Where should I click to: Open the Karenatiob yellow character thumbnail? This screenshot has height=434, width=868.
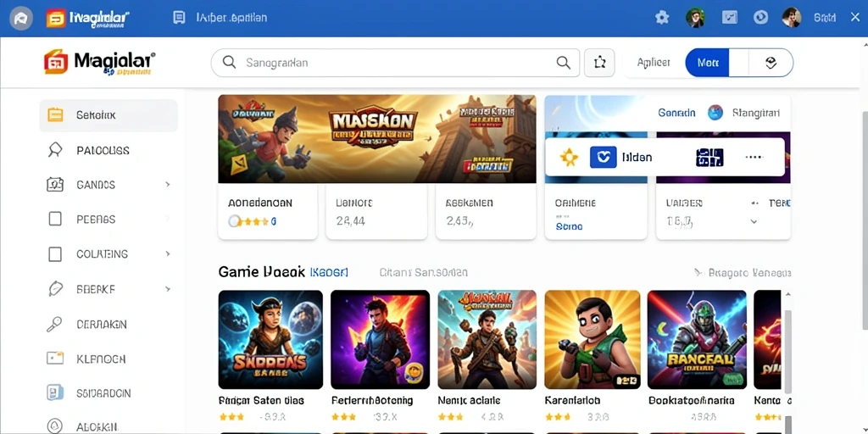[593, 339]
